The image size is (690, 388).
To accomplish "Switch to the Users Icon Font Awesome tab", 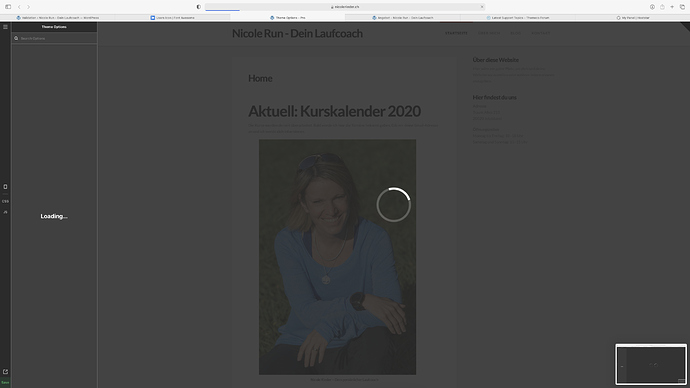I will click(x=172, y=18).
